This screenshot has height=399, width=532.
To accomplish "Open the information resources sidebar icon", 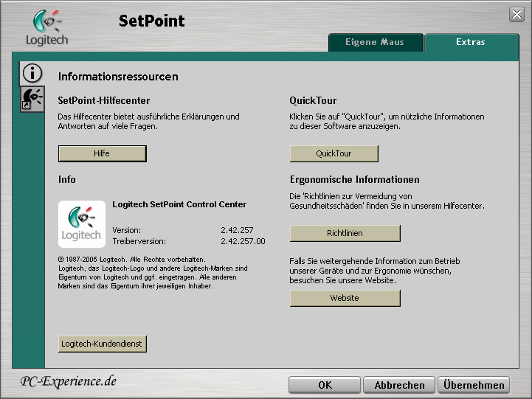I will pyautogui.click(x=32, y=73).
